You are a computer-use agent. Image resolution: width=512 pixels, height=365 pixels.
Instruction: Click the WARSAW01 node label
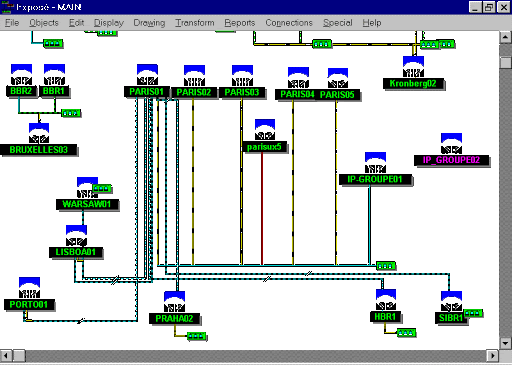click(87, 204)
